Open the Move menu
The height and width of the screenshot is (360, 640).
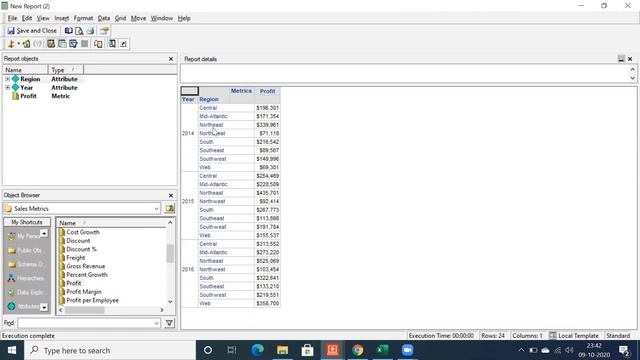point(138,18)
